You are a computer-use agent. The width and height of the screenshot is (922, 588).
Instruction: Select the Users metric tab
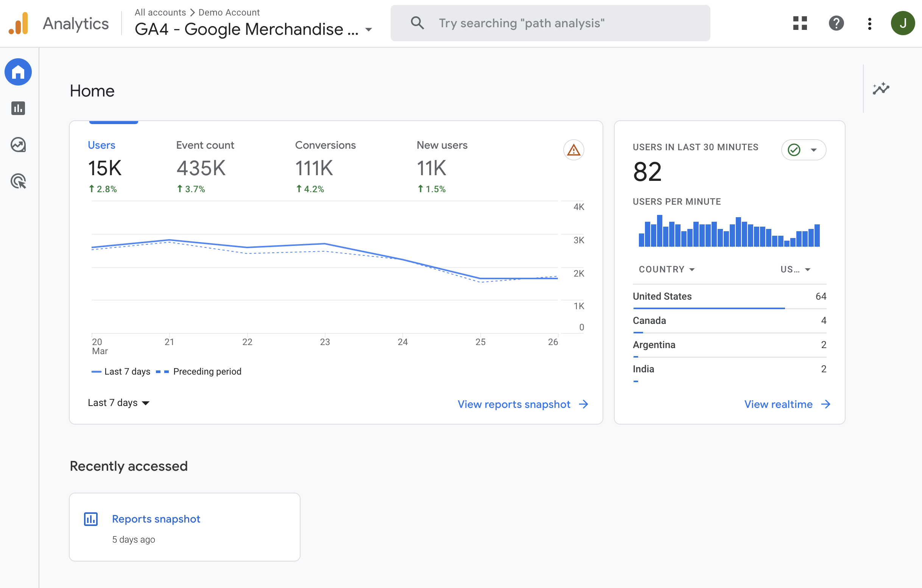(x=104, y=166)
